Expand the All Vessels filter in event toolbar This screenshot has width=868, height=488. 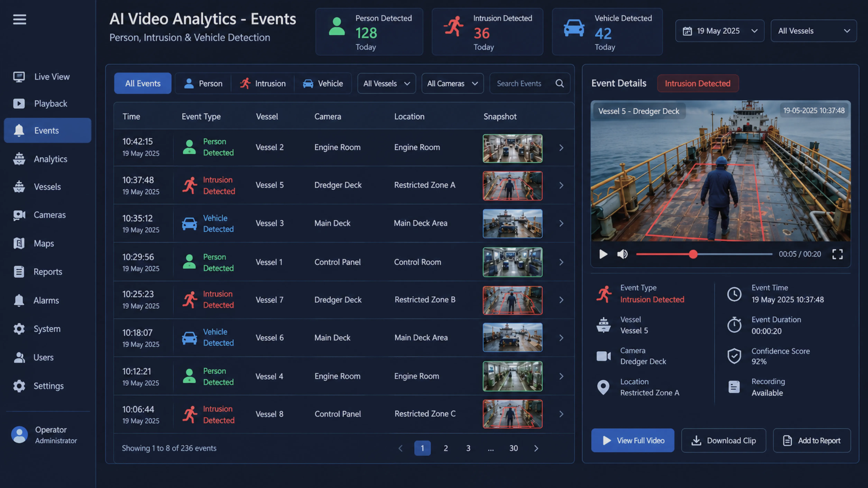click(387, 83)
